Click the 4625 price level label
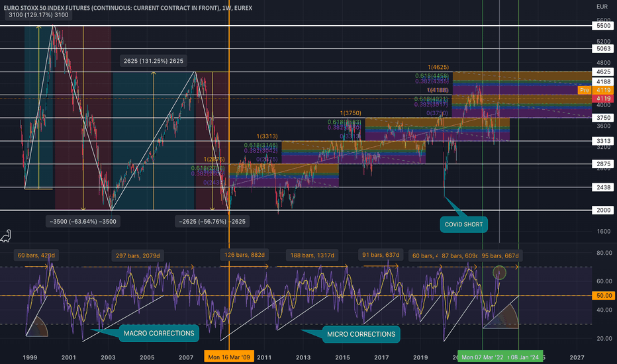The image size is (617, 364). [603, 72]
